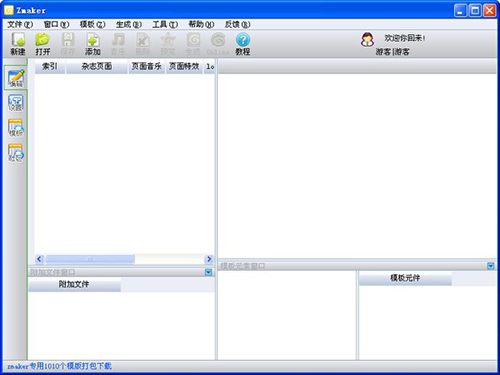
Task: Open the 窗口(W) menu
Action: click(56, 24)
